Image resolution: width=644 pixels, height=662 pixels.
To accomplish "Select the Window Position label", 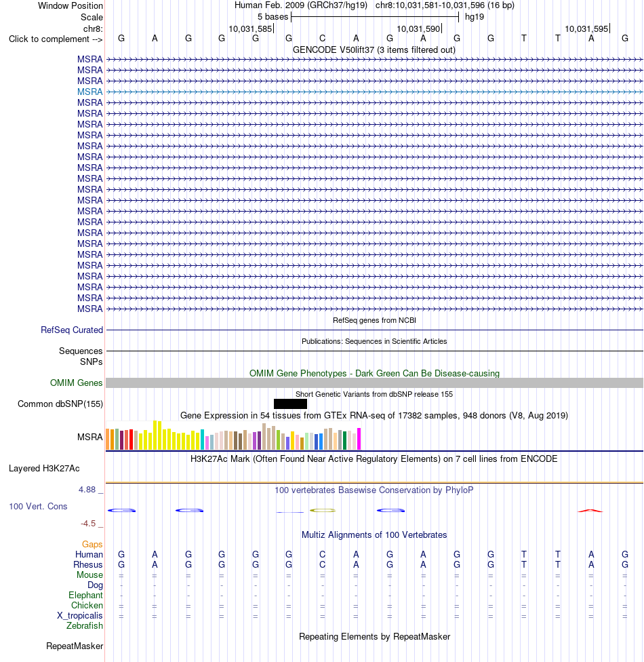I will [71, 6].
